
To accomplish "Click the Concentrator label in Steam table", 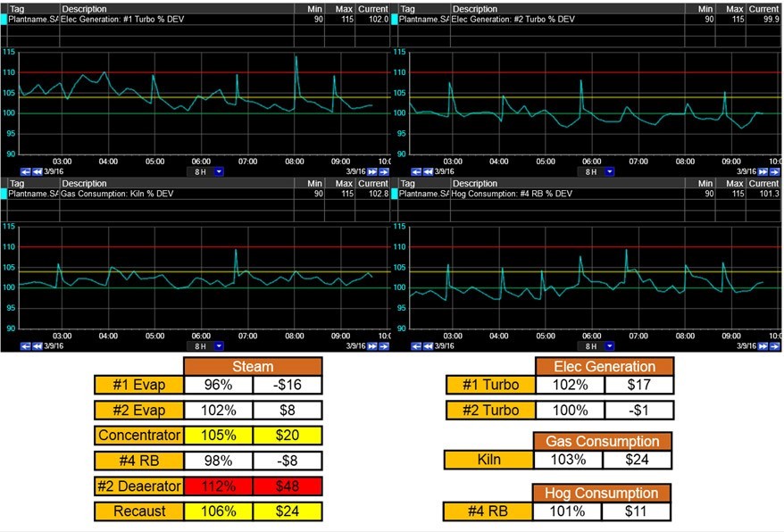I will click(x=138, y=436).
